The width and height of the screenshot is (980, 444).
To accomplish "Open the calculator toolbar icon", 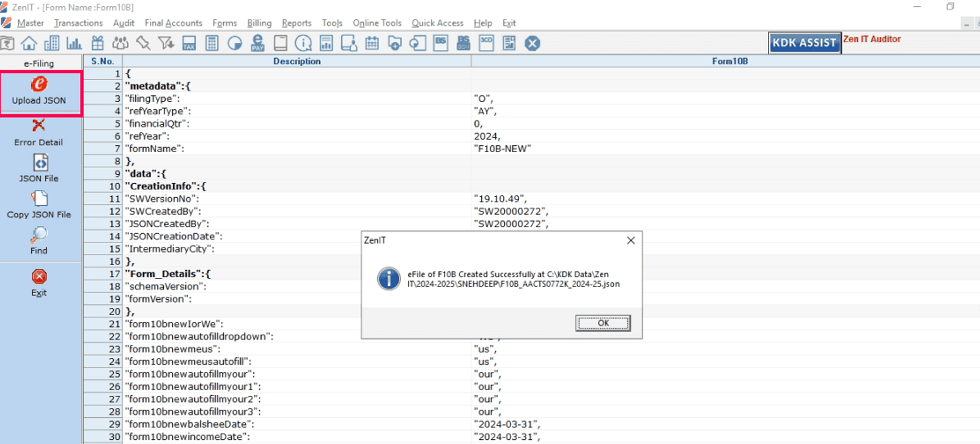I will click(212, 43).
